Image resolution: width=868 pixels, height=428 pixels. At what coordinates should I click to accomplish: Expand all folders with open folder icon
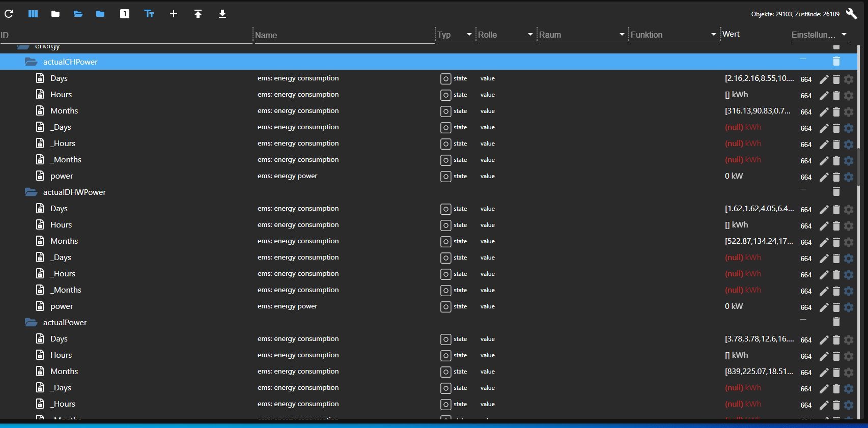78,14
